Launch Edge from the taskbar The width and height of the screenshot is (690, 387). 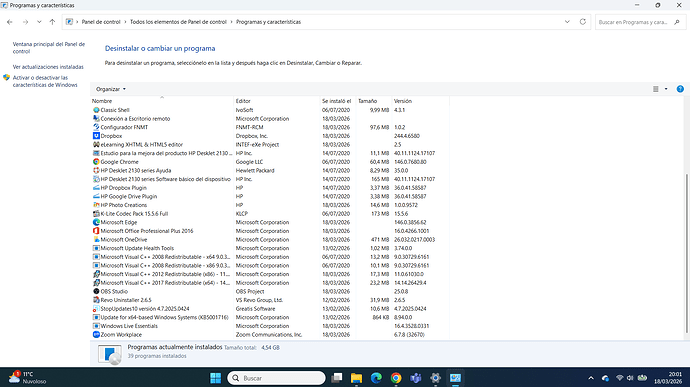tap(376, 378)
